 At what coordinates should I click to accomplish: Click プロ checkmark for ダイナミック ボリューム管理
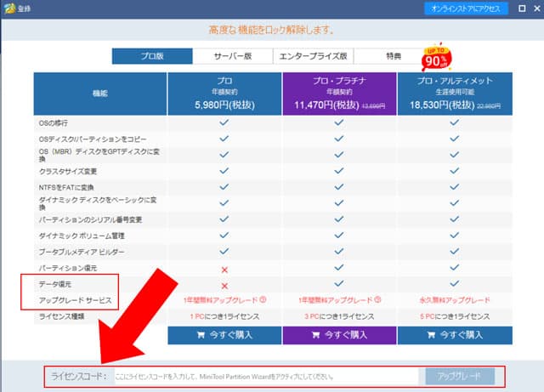[224, 235]
